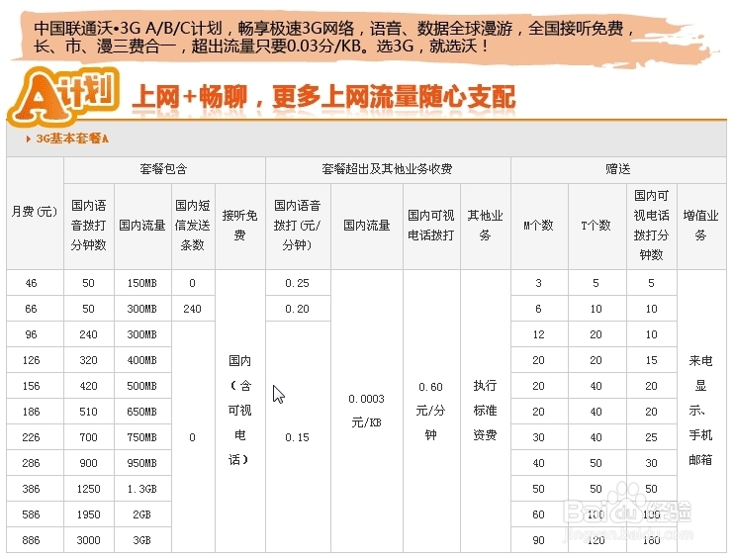Click the A计划 orange logo
Image resolution: width=734 pixels, height=560 pixels.
[63, 97]
